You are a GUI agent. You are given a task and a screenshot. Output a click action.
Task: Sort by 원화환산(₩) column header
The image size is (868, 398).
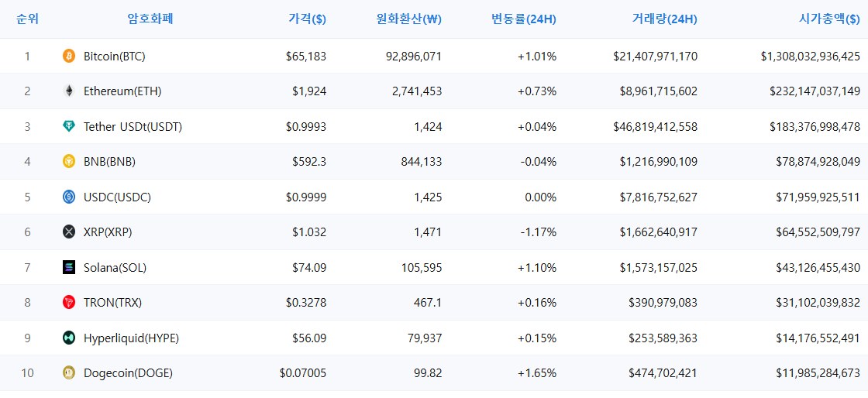click(x=408, y=19)
